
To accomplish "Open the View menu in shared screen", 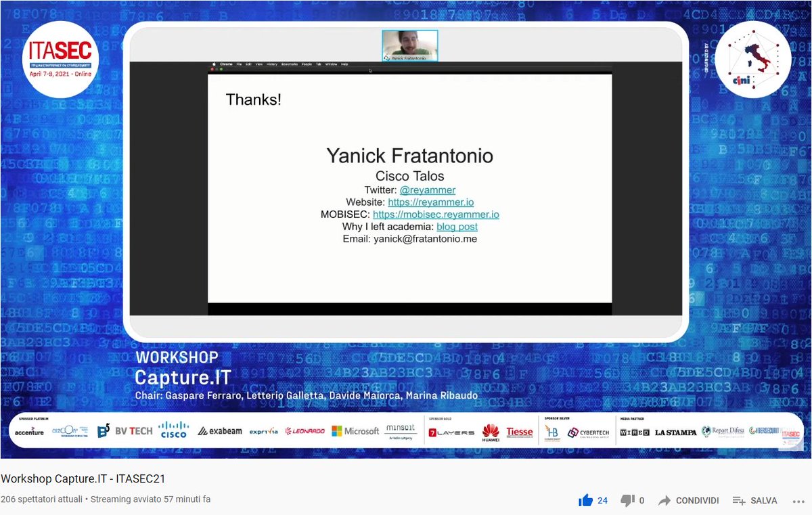I will pyautogui.click(x=259, y=64).
